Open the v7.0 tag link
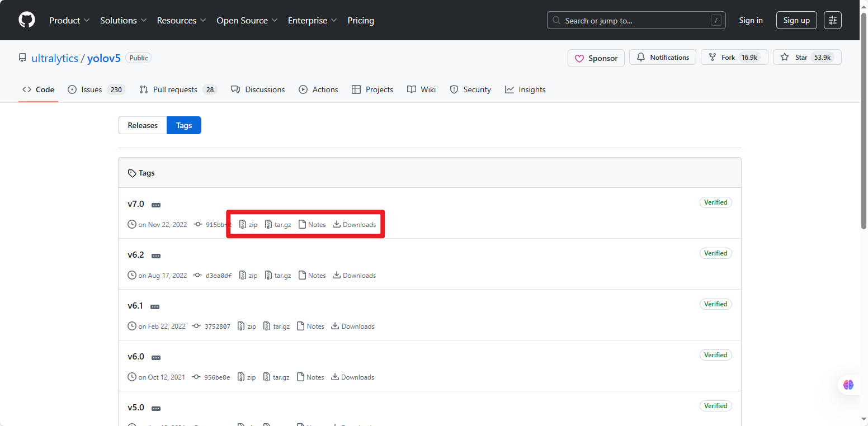The image size is (868, 426). [136, 204]
